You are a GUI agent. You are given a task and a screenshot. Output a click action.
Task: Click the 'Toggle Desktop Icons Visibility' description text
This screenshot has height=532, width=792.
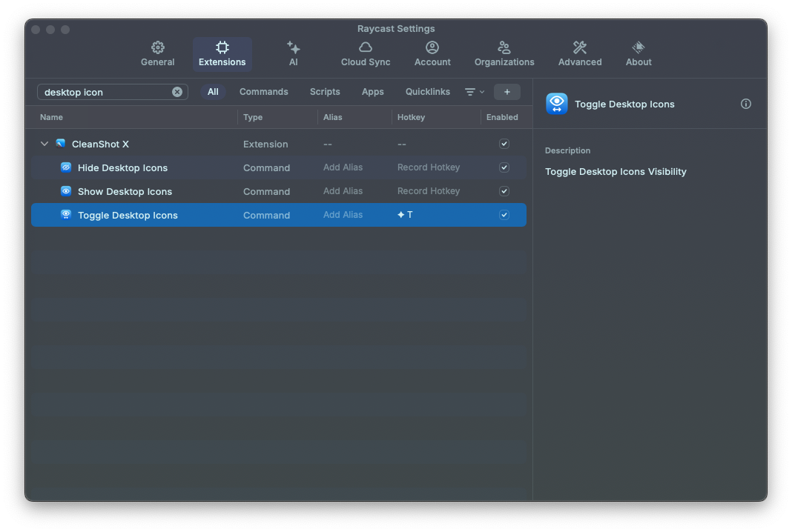(x=616, y=172)
